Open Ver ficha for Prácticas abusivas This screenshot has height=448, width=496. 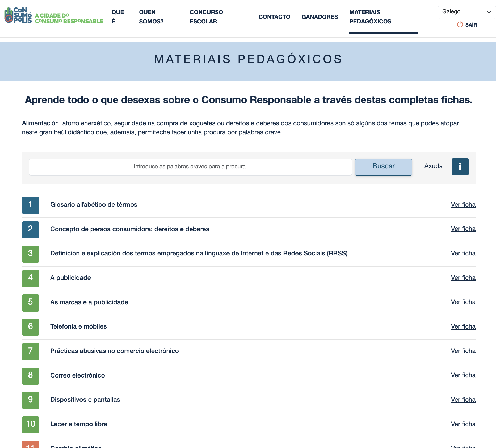[463, 351]
